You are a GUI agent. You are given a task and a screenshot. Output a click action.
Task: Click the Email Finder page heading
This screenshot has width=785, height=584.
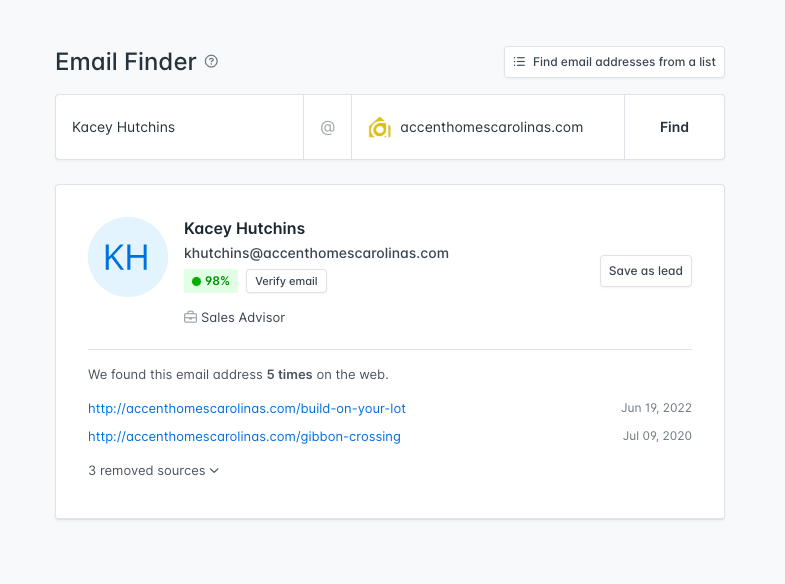[126, 62]
